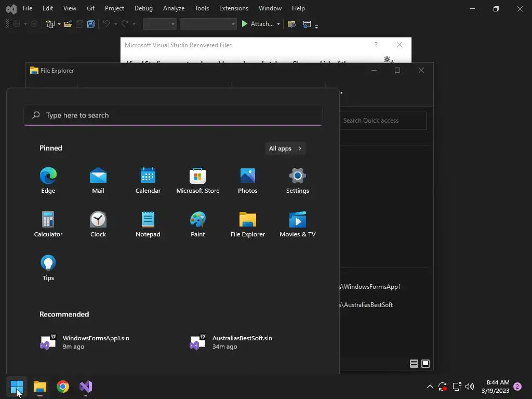Viewport: 532px width, 399px height.
Task: Open File Explorer from pinned apps
Action: tap(248, 224)
